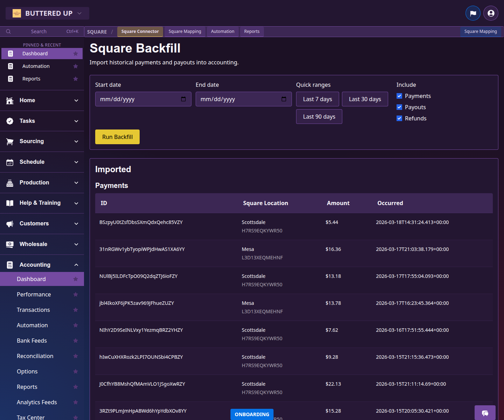Uncheck the Refunds include checkbox

399,118
